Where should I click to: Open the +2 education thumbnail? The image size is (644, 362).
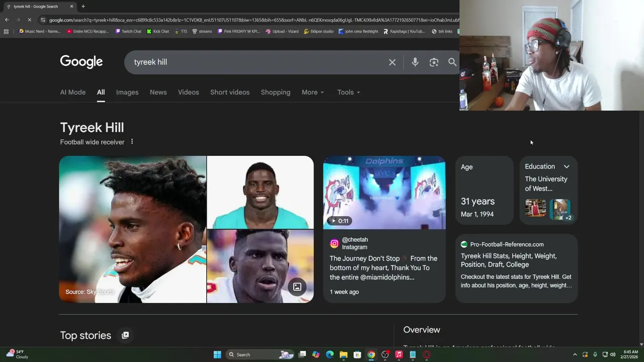[560, 209]
